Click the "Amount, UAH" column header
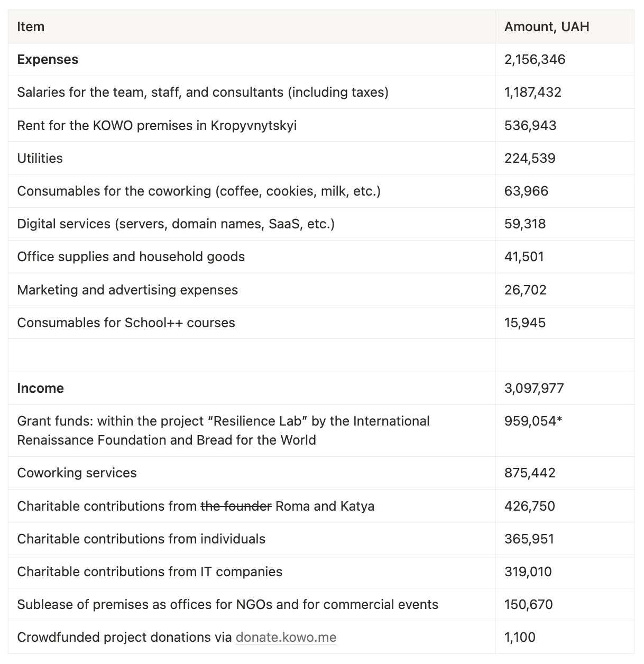 click(546, 27)
